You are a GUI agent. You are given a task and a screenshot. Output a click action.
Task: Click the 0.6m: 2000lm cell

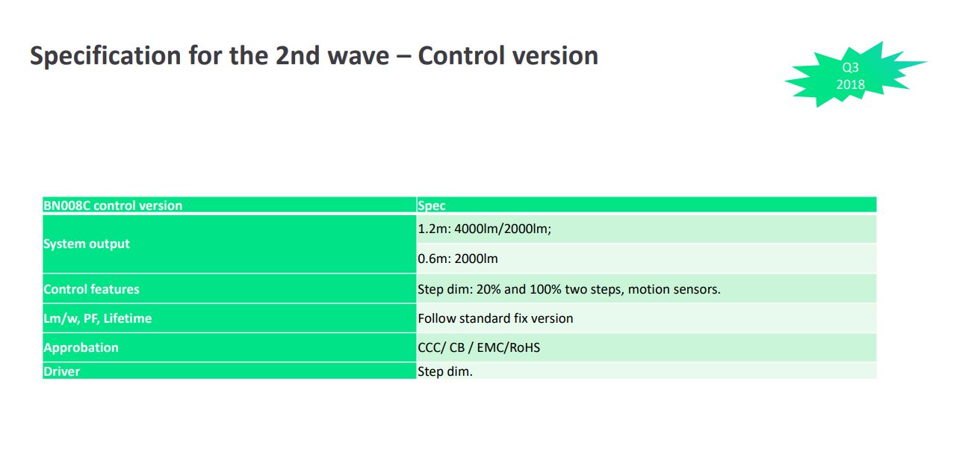point(646,259)
